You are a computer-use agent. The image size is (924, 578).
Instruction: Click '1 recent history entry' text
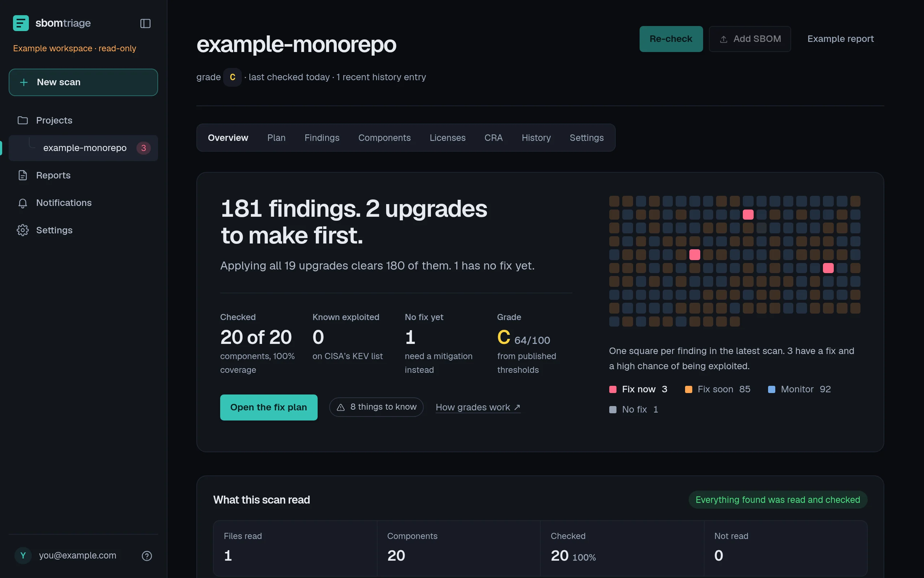click(381, 77)
